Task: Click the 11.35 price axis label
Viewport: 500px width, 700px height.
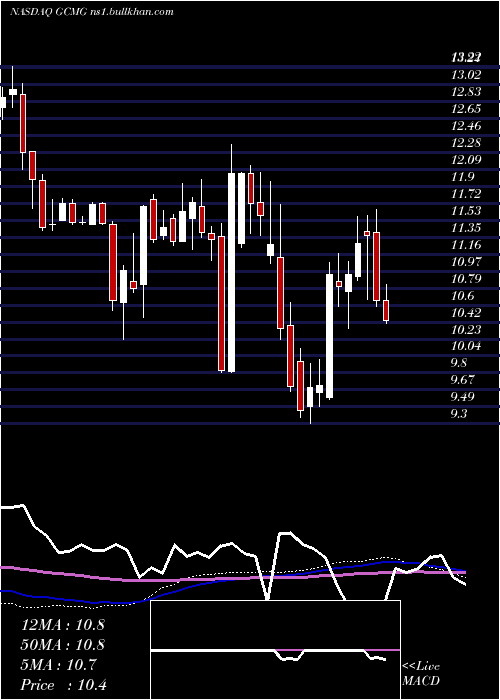Action: click(x=466, y=228)
